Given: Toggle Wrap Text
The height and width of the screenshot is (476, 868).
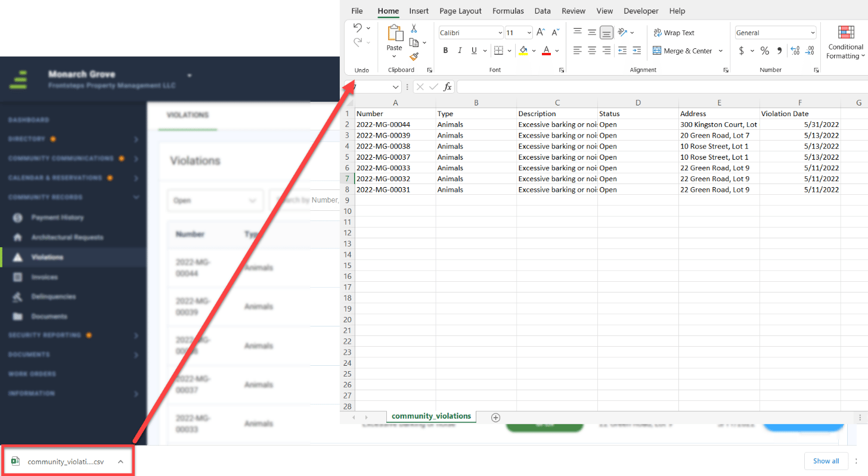Looking at the screenshot, I should tap(674, 33).
